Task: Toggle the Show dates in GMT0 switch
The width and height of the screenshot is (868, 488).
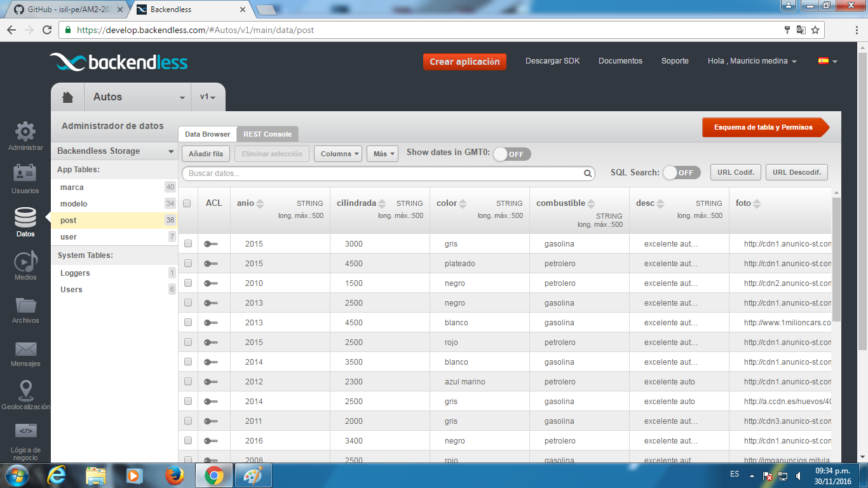Action: (512, 154)
